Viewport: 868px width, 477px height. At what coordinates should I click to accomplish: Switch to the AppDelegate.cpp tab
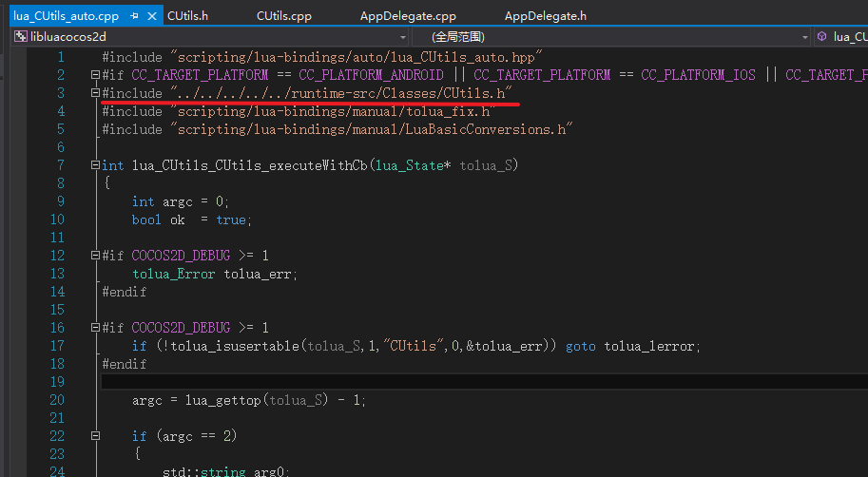(408, 16)
